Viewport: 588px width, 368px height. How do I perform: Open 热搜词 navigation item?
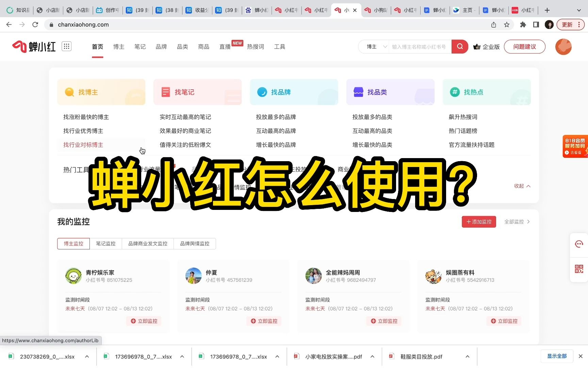[256, 47]
